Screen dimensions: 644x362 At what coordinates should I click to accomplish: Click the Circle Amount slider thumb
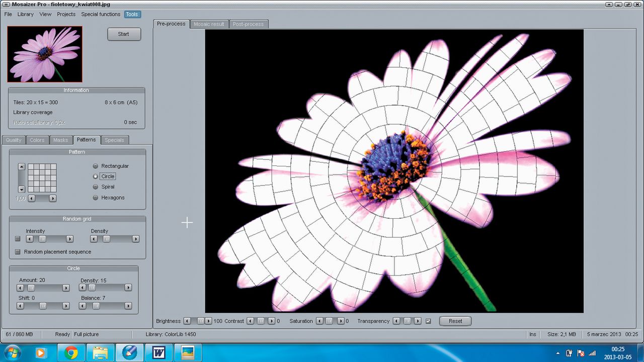point(31,288)
